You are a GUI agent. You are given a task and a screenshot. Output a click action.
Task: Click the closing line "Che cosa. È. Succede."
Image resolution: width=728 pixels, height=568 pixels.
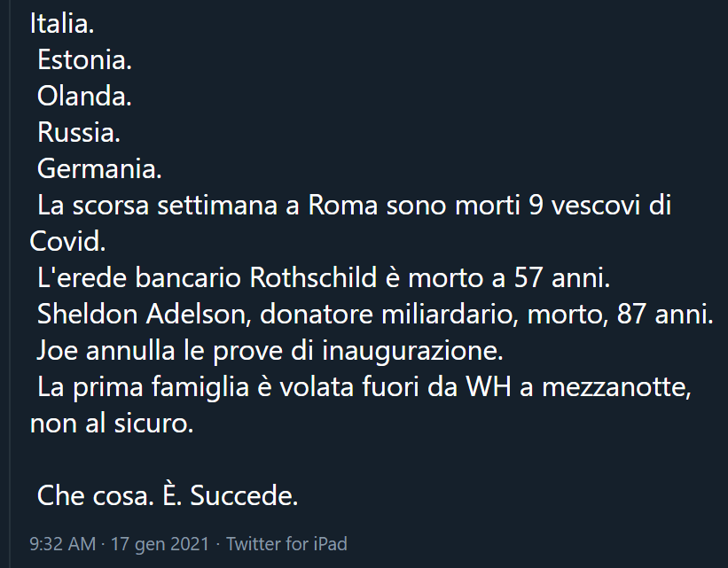(168, 496)
